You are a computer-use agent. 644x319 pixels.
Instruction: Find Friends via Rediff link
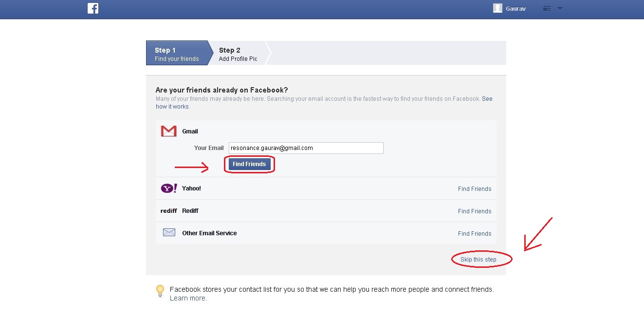pos(475,211)
